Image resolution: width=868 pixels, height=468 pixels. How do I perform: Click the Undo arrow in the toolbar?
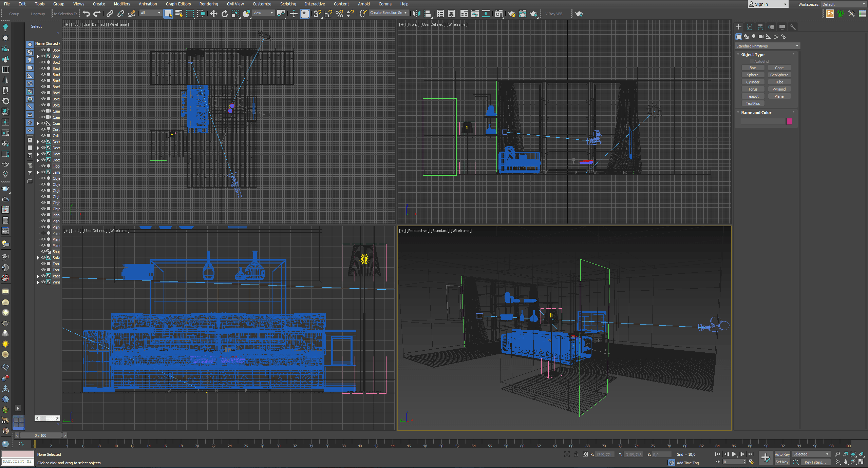[86, 14]
